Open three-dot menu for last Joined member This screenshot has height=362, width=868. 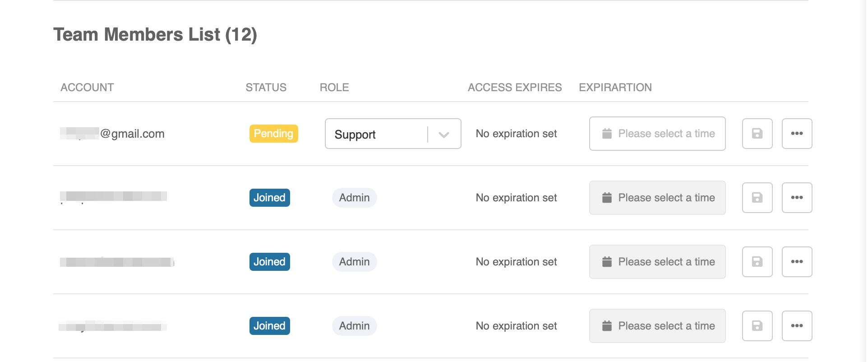(796, 326)
